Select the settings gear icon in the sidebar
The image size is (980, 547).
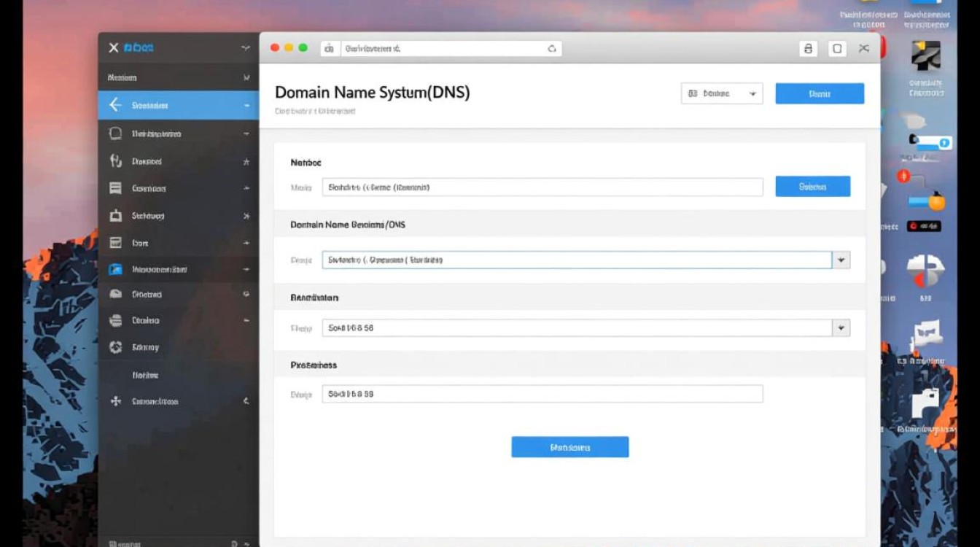(117, 347)
